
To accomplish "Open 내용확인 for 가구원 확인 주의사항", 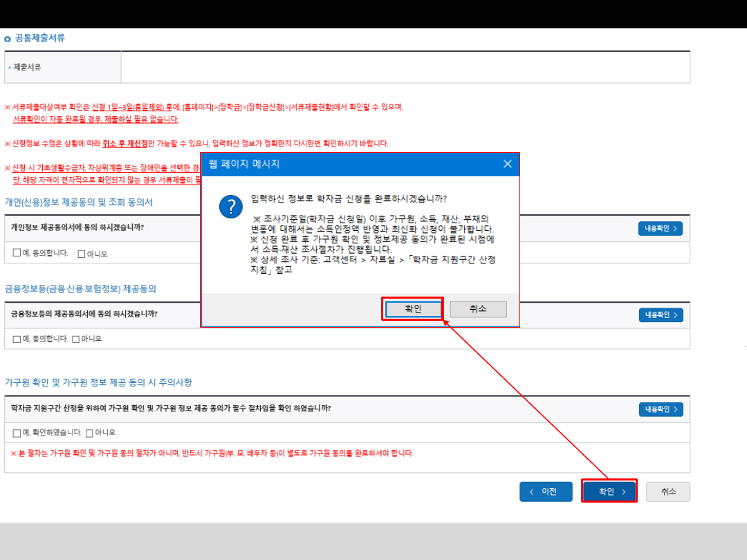I will click(660, 409).
